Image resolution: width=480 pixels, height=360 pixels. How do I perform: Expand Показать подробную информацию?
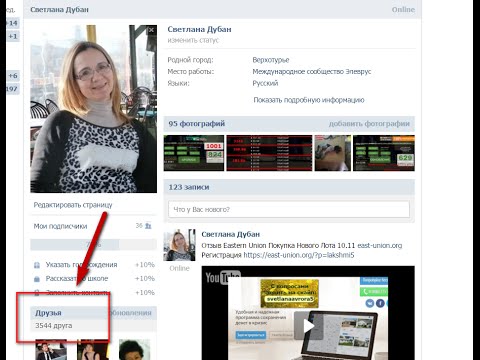pos(309,100)
